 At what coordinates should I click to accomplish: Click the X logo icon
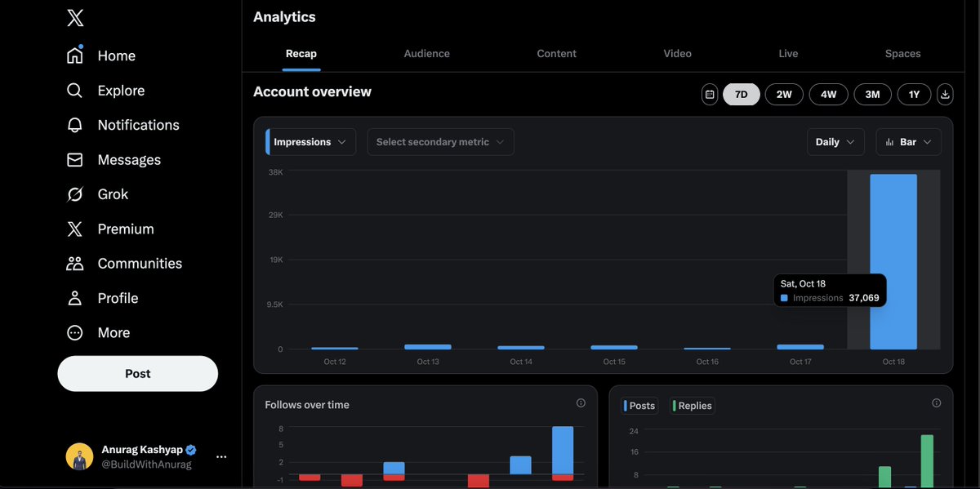[75, 18]
